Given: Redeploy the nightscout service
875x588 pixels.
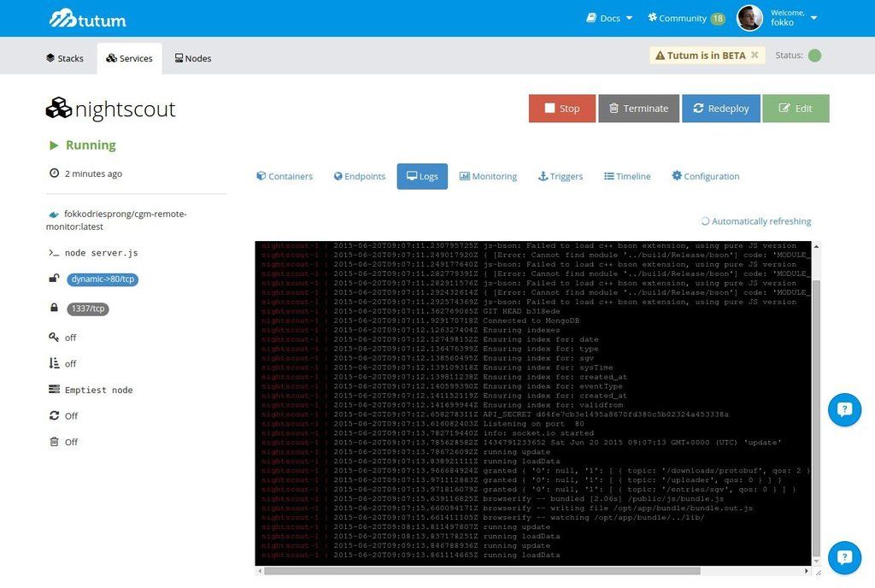Looking at the screenshot, I should pos(721,109).
